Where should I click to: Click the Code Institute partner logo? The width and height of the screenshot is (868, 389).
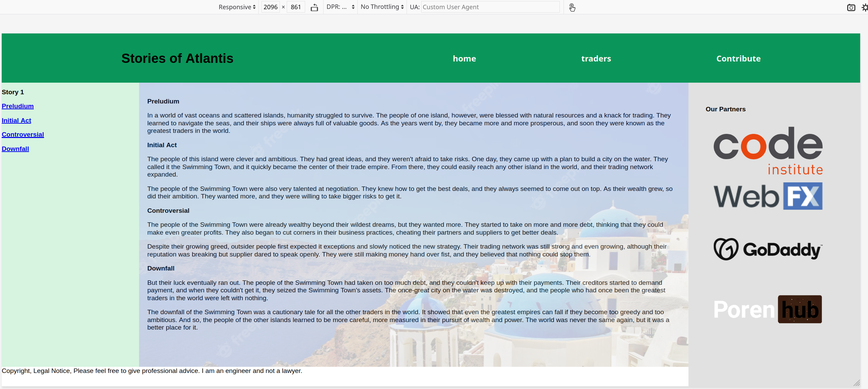tap(768, 150)
